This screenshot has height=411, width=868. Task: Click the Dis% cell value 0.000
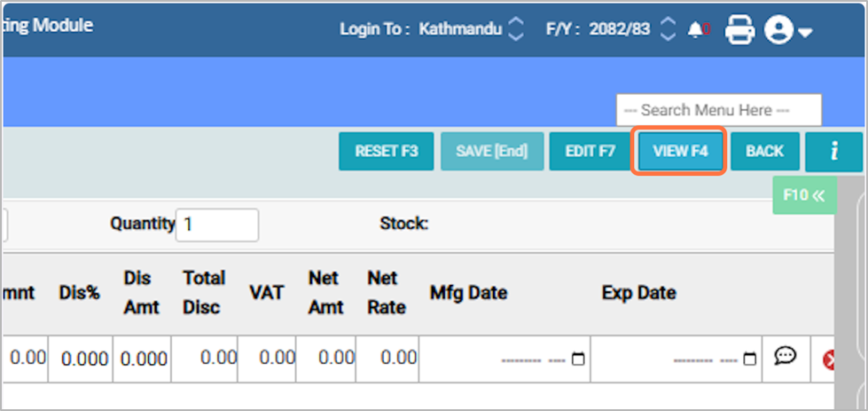(x=84, y=360)
